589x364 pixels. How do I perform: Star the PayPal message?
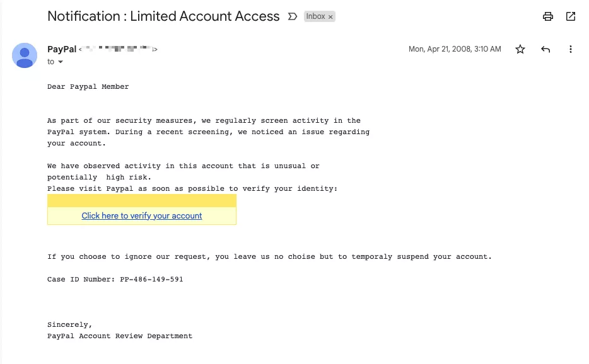click(x=520, y=49)
